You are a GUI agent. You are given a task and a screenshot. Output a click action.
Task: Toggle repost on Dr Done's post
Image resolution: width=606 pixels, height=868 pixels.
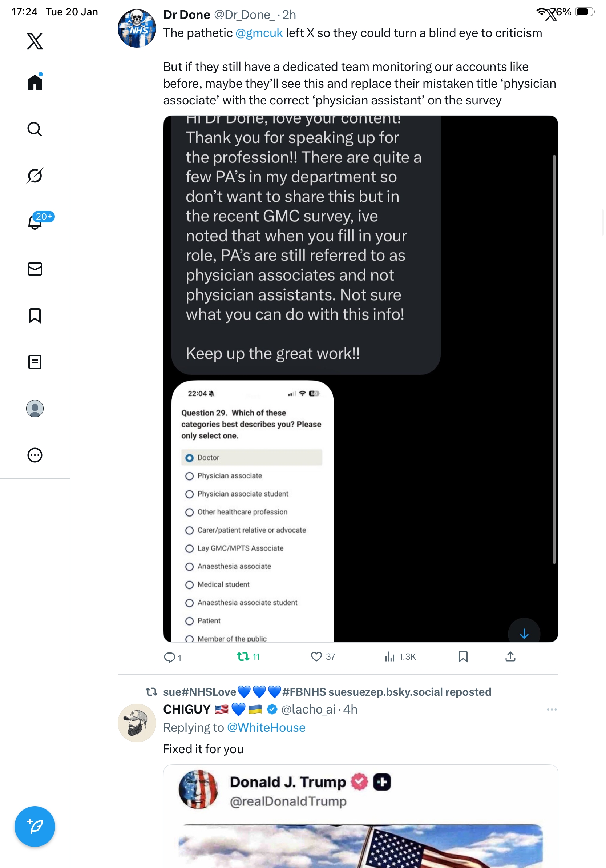pyautogui.click(x=243, y=657)
